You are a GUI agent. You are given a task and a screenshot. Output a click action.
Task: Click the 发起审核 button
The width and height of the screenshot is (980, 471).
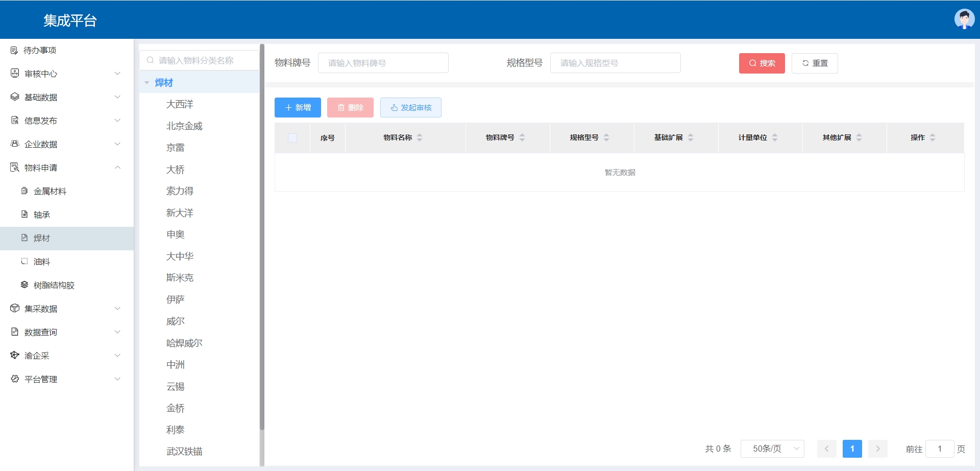tap(410, 107)
